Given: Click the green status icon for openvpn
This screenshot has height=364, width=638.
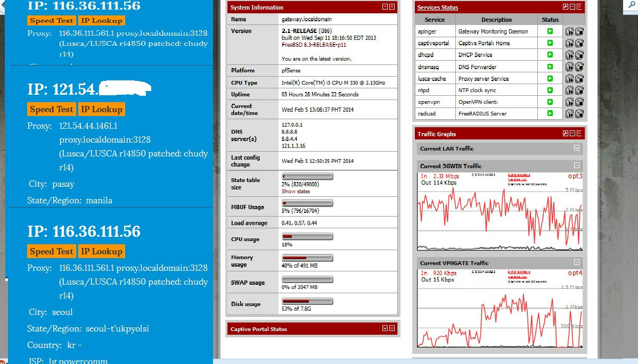Looking at the screenshot, I should click(550, 102).
